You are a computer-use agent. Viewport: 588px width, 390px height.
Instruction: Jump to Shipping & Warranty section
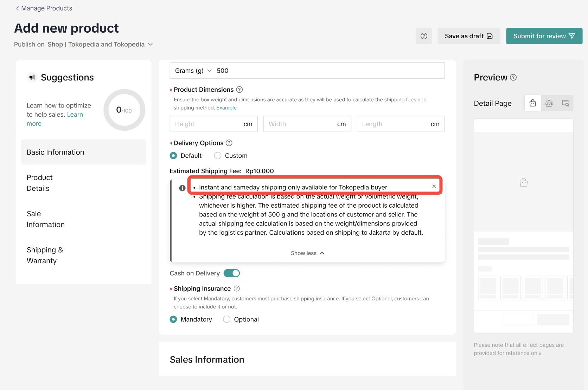(x=45, y=255)
